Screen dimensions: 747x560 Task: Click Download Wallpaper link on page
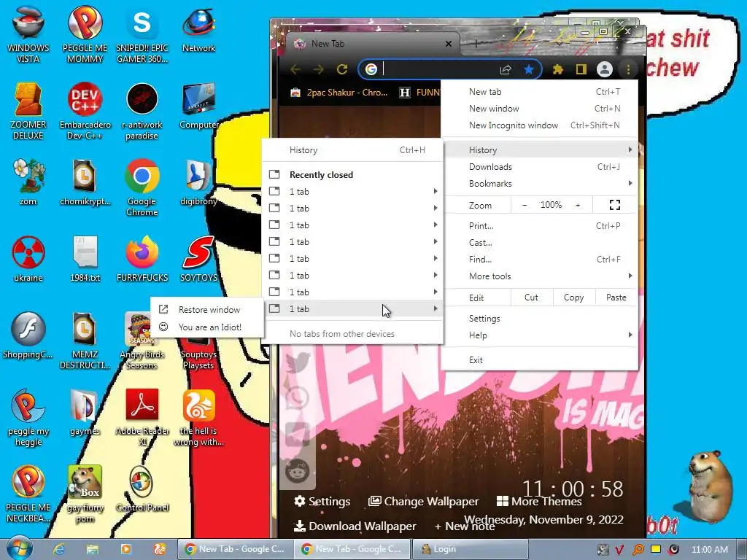click(x=355, y=526)
